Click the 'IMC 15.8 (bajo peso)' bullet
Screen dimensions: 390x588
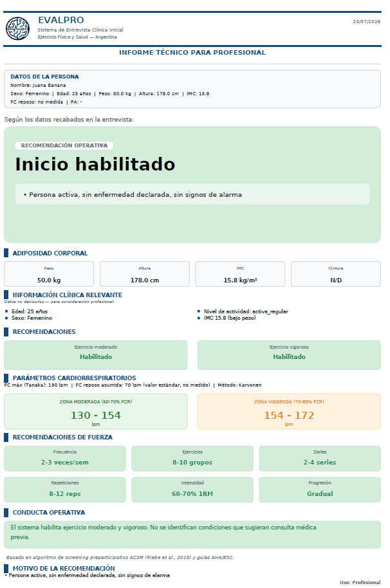tap(230, 318)
